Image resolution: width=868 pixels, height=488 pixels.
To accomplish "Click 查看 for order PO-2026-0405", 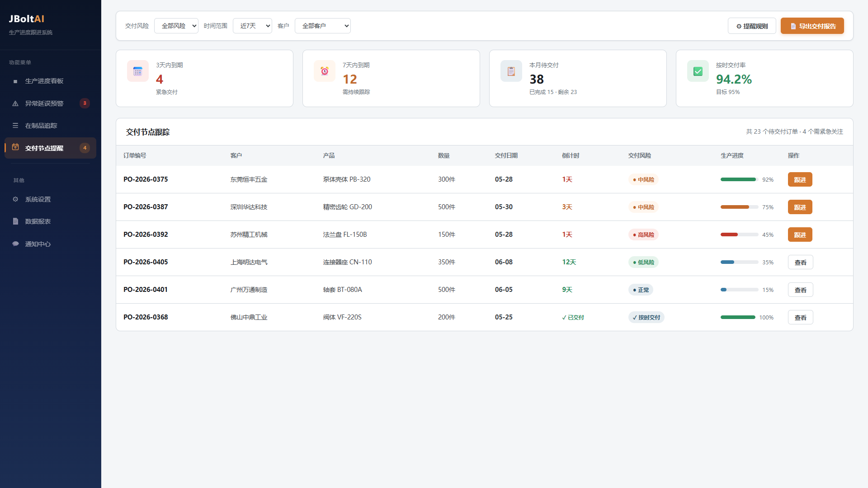I will point(801,262).
